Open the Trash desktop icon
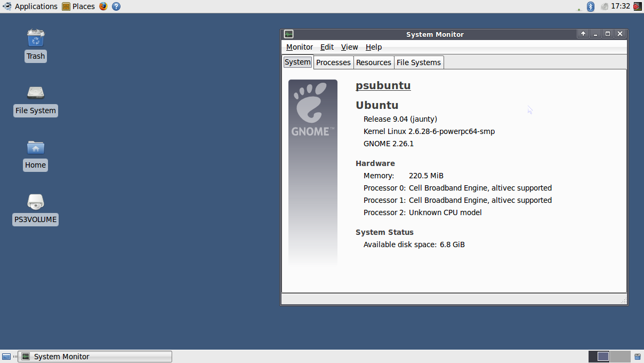644x363 pixels. click(x=36, y=38)
